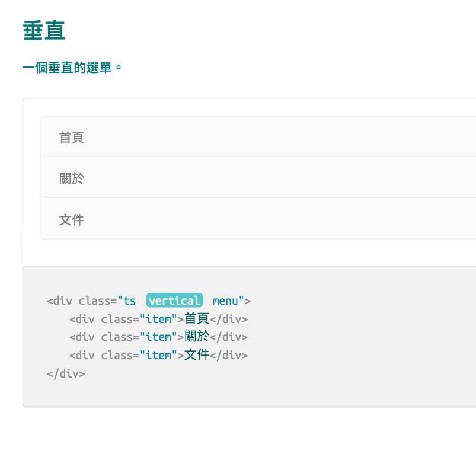Click "item" string on the 文件 code line

pos(158,355)
